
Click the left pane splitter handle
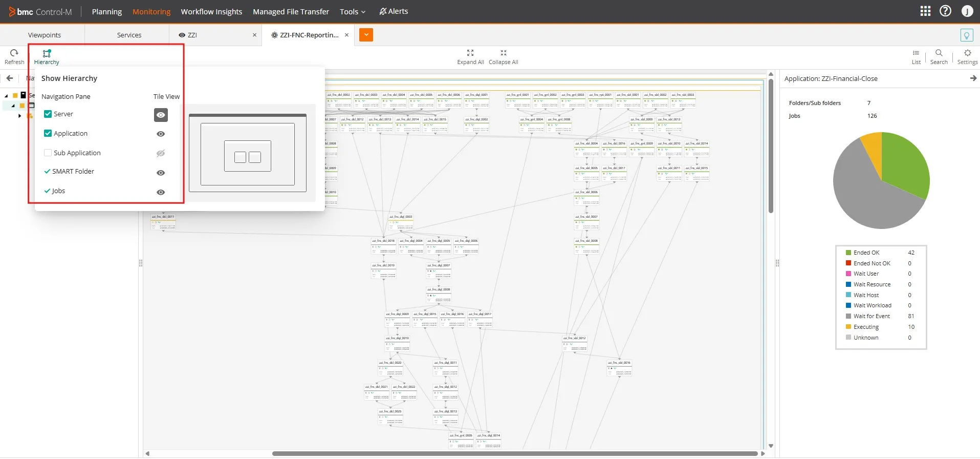click(x=141, y=263)
